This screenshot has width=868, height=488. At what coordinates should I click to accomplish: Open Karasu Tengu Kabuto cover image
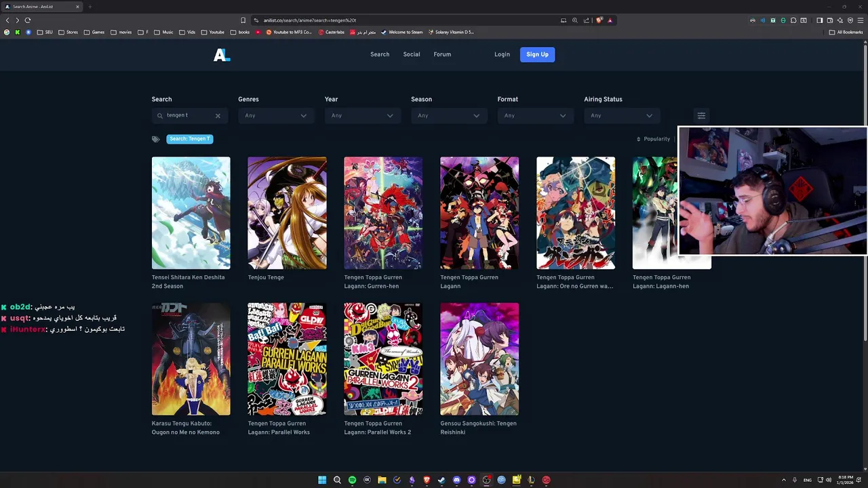191,359
